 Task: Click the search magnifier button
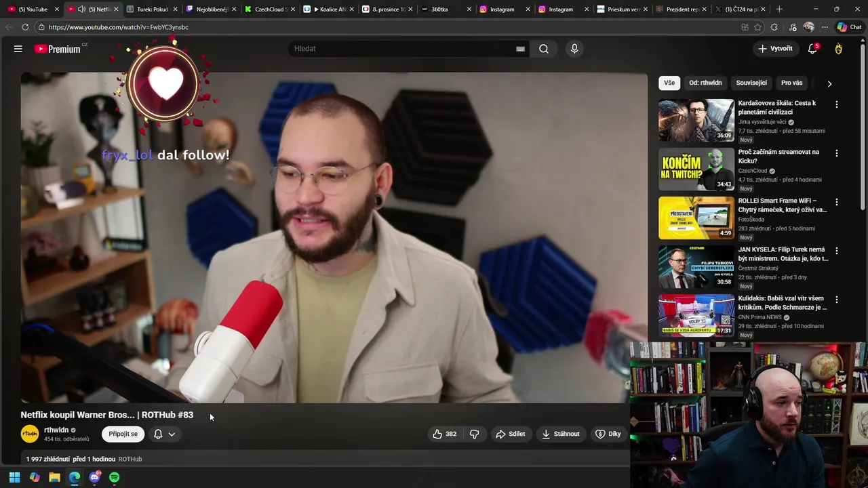point(543,49)
